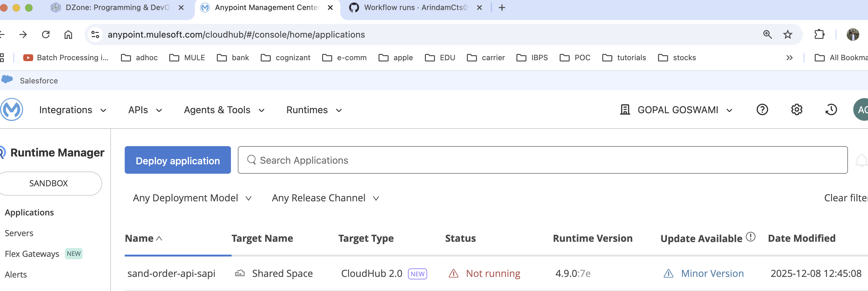This screenshot has width=868, height=291.
Task: Click the site information icon in address bar
Action: (95, 34)
